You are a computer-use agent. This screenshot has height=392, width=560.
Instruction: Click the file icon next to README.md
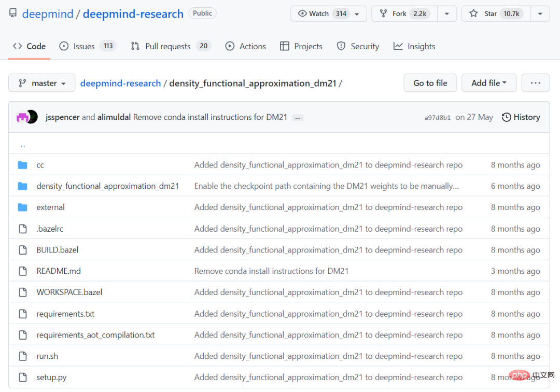coord(23,271)
